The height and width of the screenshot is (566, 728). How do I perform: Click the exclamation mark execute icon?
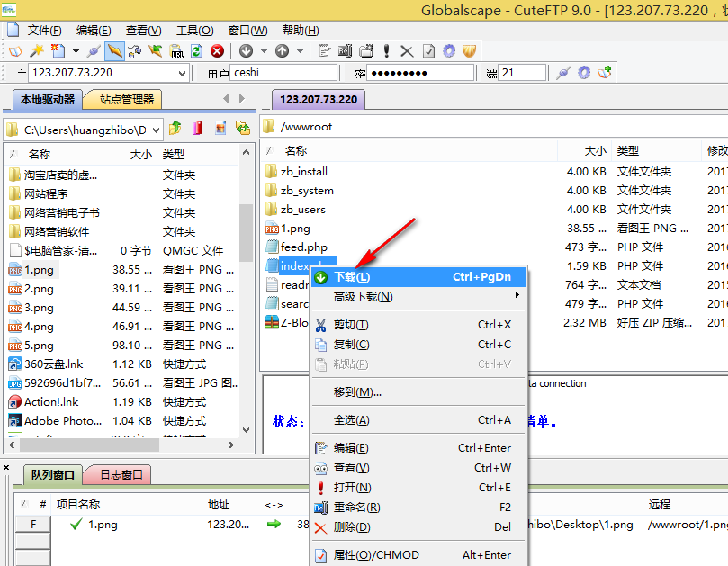pyautogui.click(x=386, y=51)
